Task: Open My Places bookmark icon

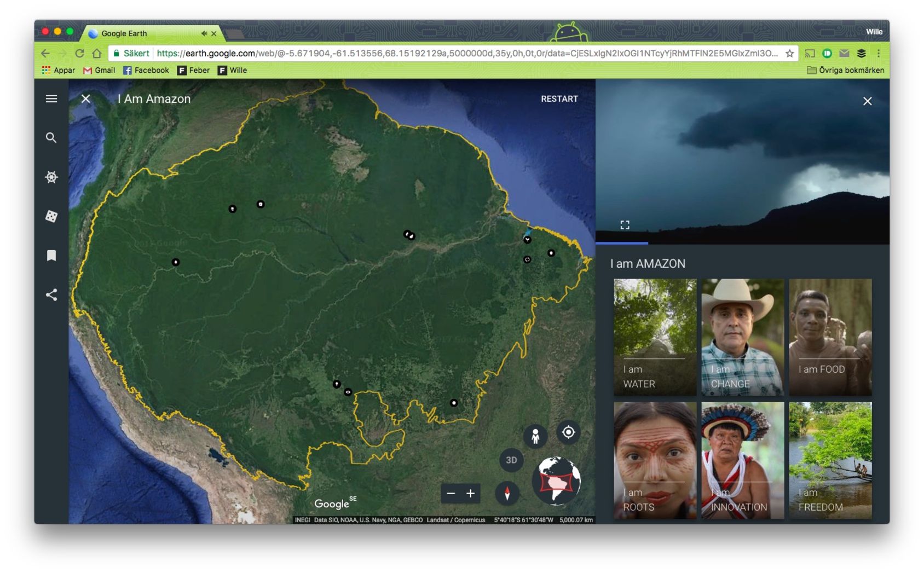Action: 51,256
